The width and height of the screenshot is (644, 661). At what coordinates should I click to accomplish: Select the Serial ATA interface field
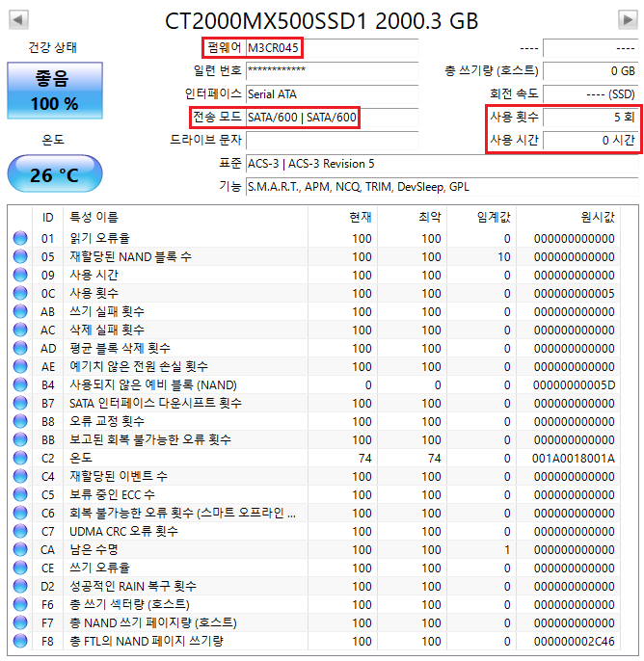pyautogui.click(x=333, y=94)
